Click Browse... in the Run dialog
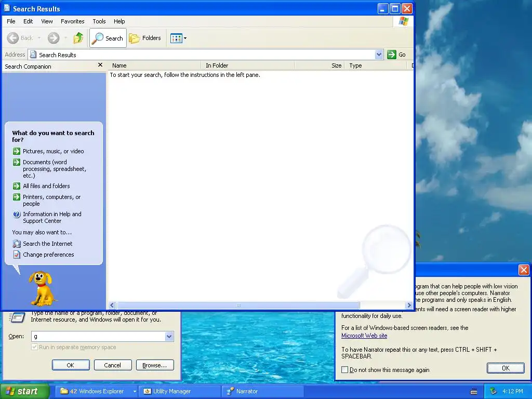This screenshot has width=532, height=399. click(x=155, y=365)
